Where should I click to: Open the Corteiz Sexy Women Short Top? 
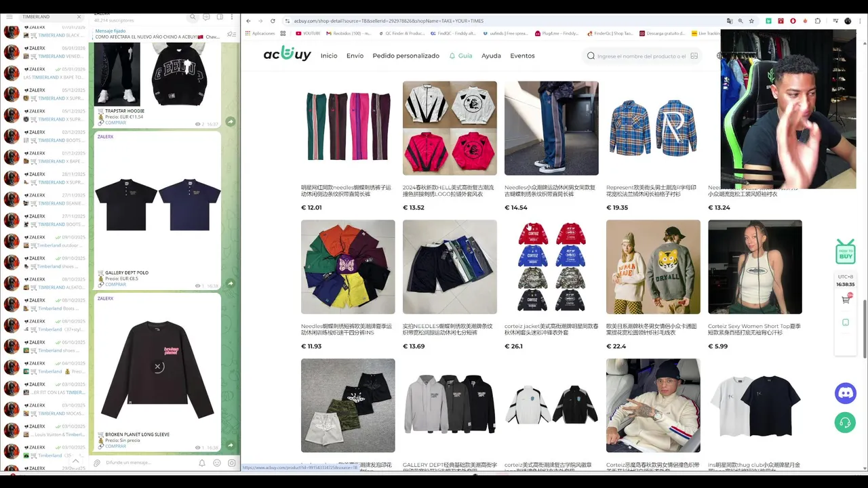pos(755,267)
